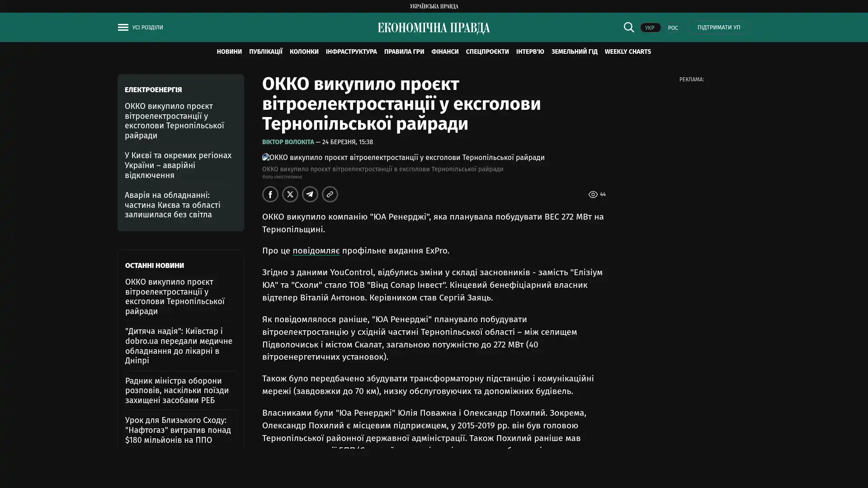The height and width of the screenshot is (488, 868).
Task: Open the hamburger menu icon
Action: 123,27
